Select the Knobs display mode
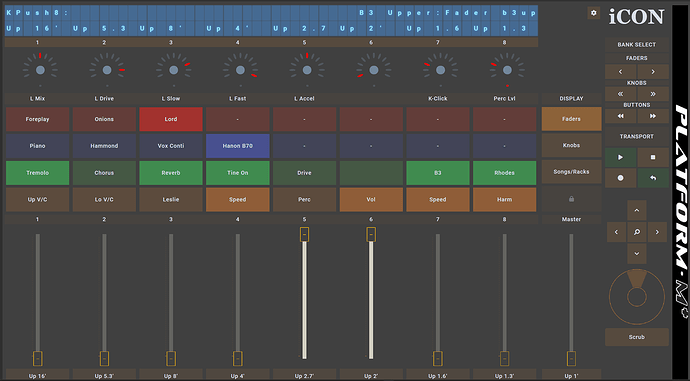This screenshot has height=381, width=690. click(571, 145)
